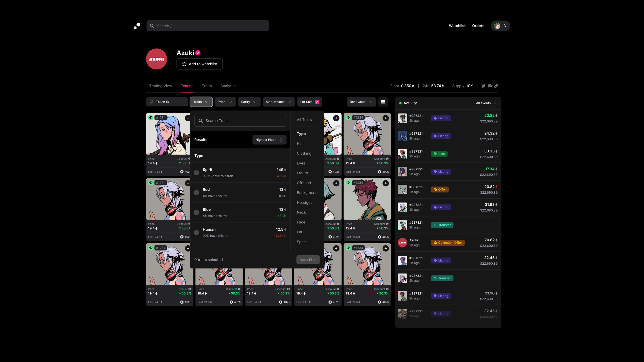Open the red-haired character token thumbnail
This screenshot has width=644, height=362.
(x=367, y=199)
